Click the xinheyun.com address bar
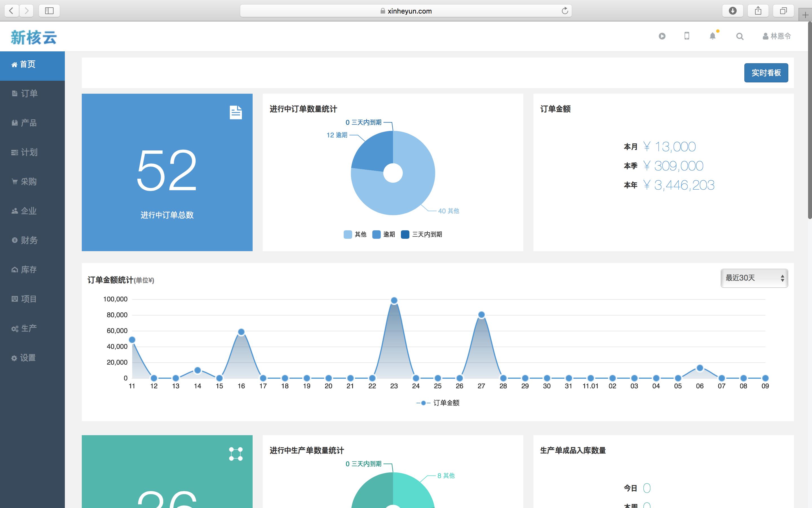This screenshot has height=508, width=812. pyautogui.click(x=406, y=11)
